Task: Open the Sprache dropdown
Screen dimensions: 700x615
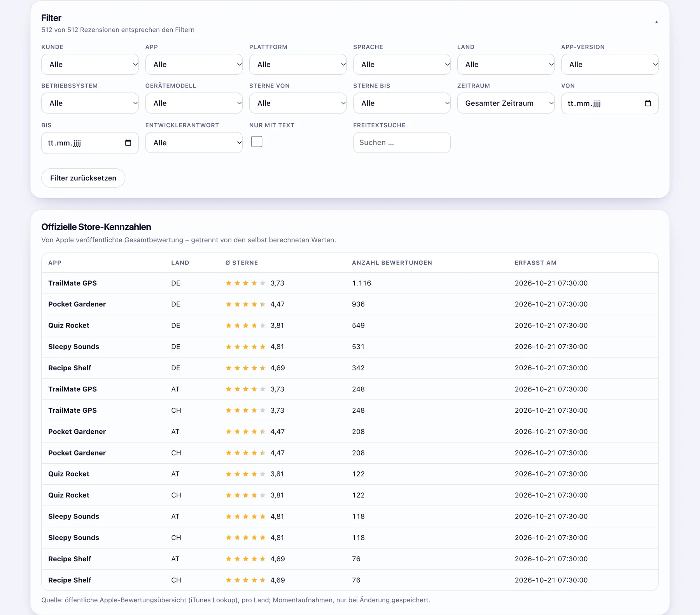Action: (x=402, y=64)
